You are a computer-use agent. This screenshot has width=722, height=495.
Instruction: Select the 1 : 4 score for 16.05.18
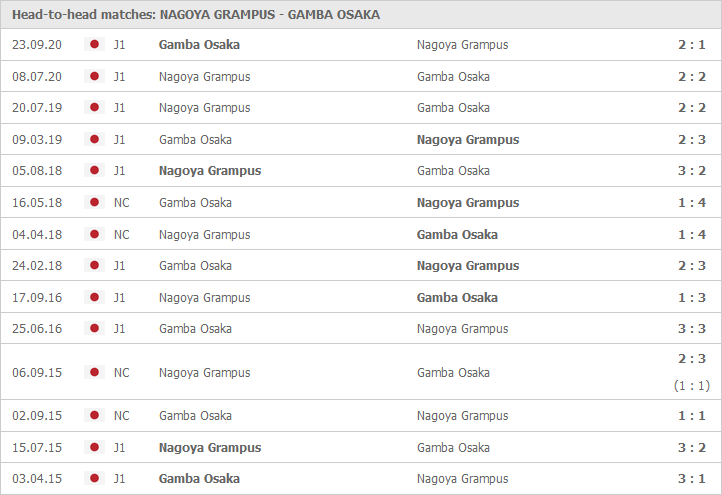692,203
